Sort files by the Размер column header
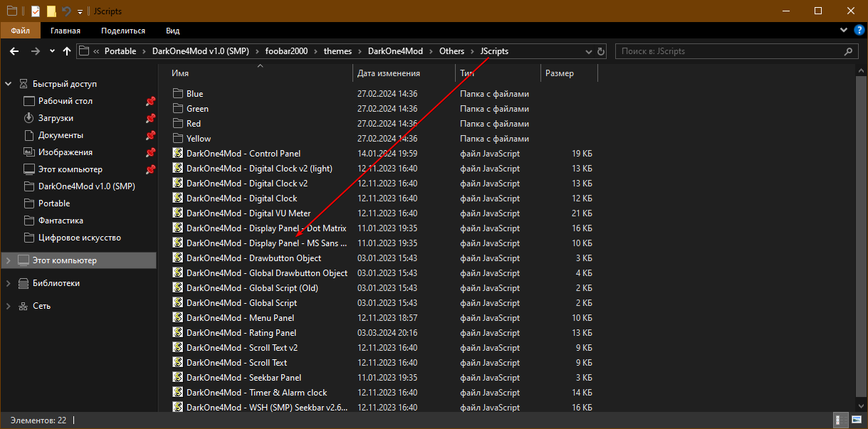The height and width of the screenshot is (429, 868). 560,73
